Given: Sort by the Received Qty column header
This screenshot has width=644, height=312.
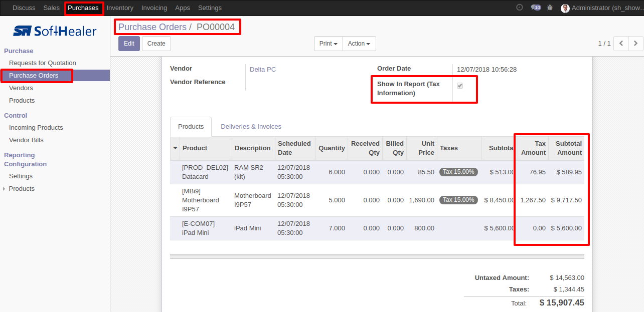Looking at the screenshot, I should point(365,148).
